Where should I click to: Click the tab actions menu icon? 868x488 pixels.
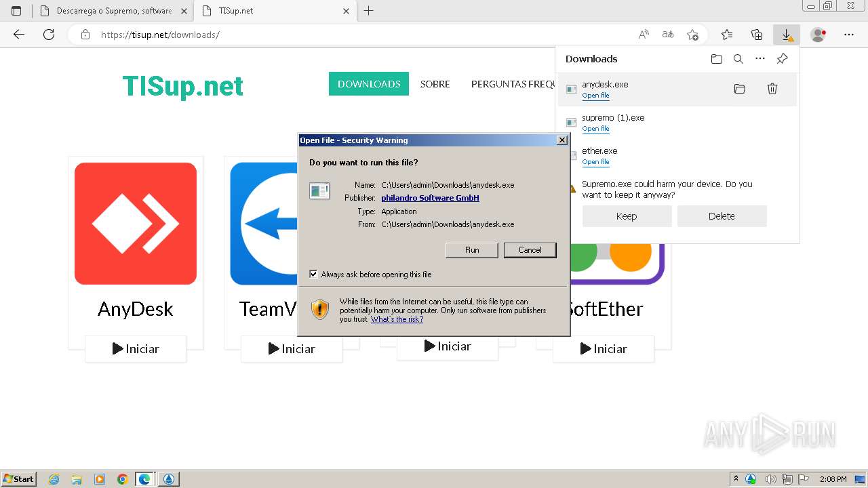click(16, 11)
